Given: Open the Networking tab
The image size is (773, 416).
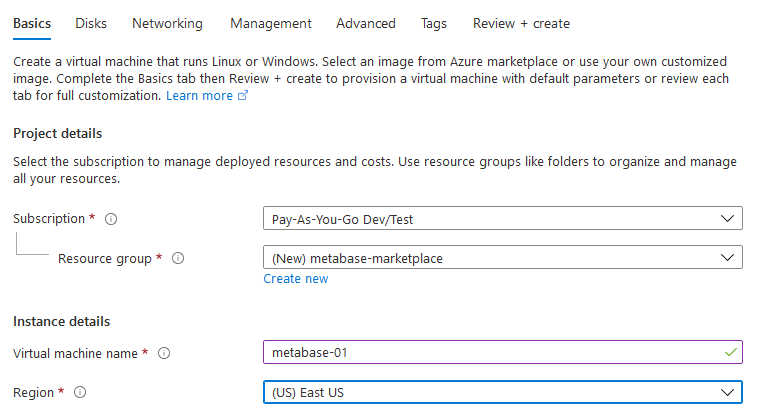Looking at the screenshot, I should pyautogui.click(x=167, y=24).
